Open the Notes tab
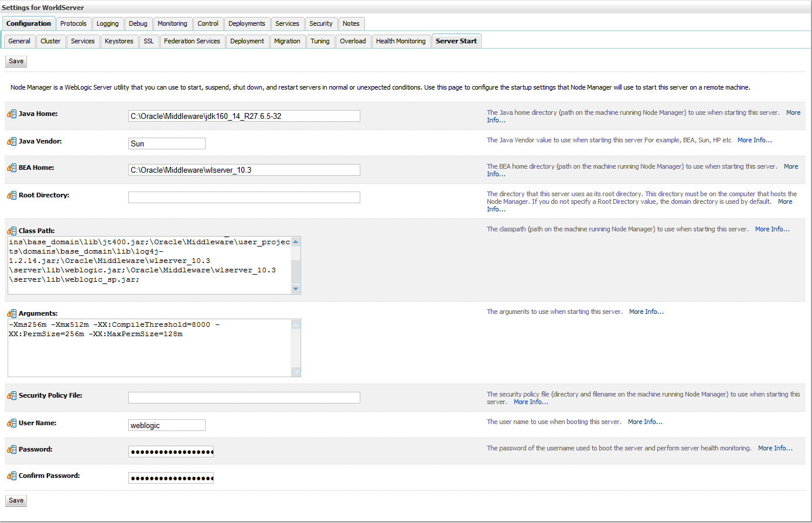Screen dimensions: 812x523 coord(352,23)
